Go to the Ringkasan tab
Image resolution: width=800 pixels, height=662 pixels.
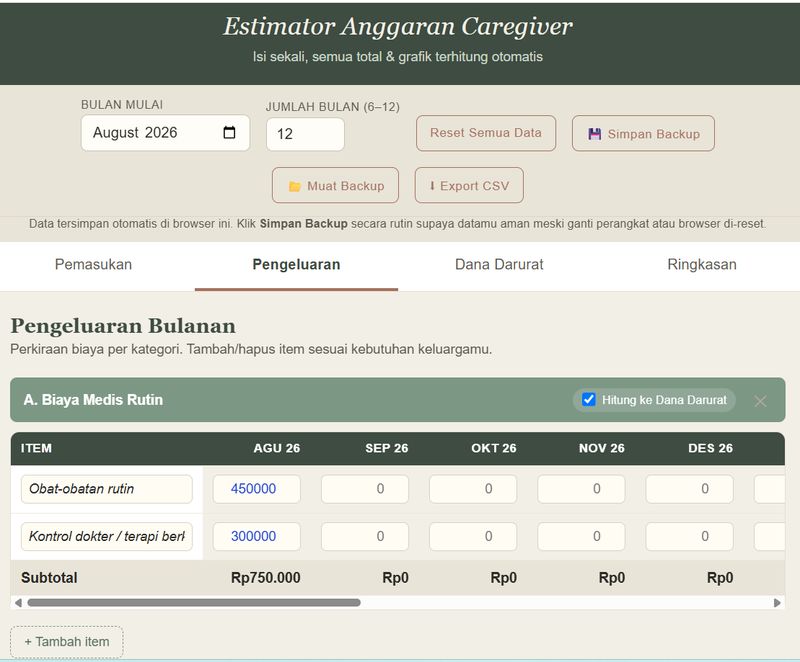(702, 264)
